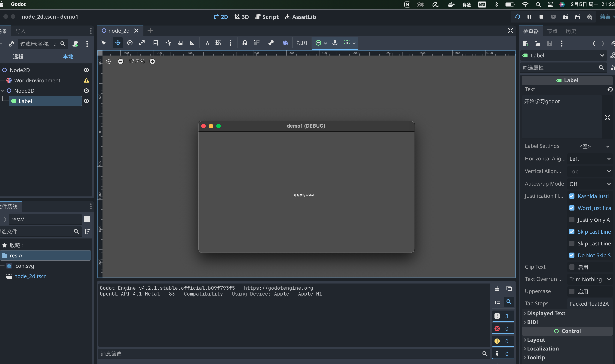Select the Rotate mode tool
Viewport: 615px width, 364px height.
click(x=130, y=43)
